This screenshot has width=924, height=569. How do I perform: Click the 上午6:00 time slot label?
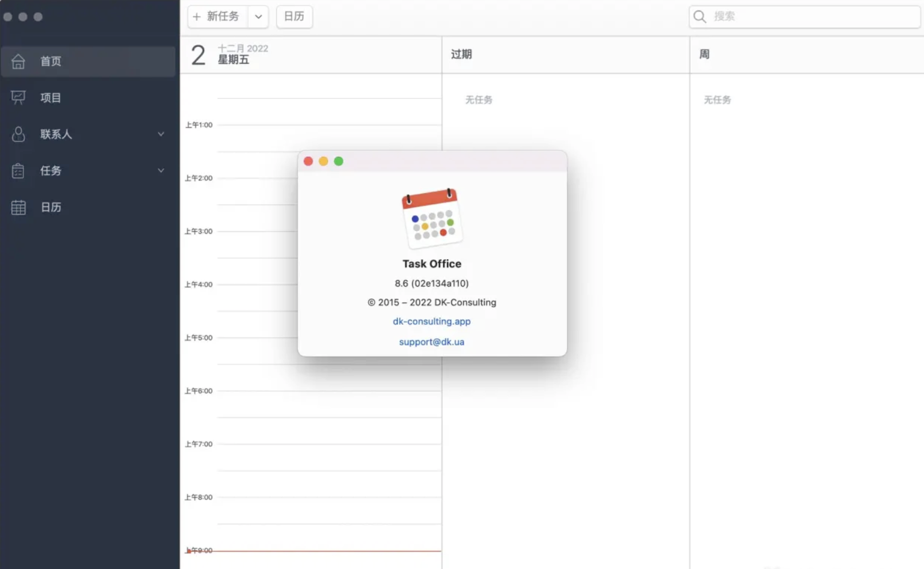point(199,391)
